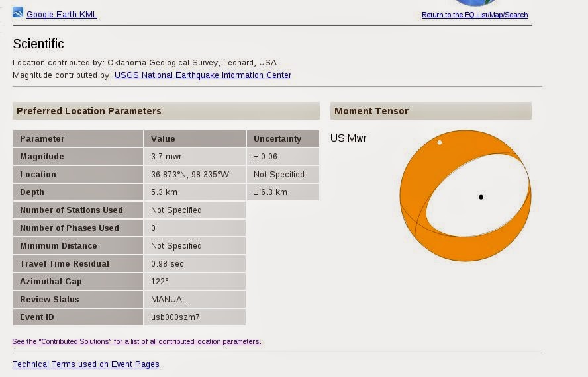Return to the EQ List/Map/Search
Viewport: 588px width, 377px height.
tap(475, 15)
